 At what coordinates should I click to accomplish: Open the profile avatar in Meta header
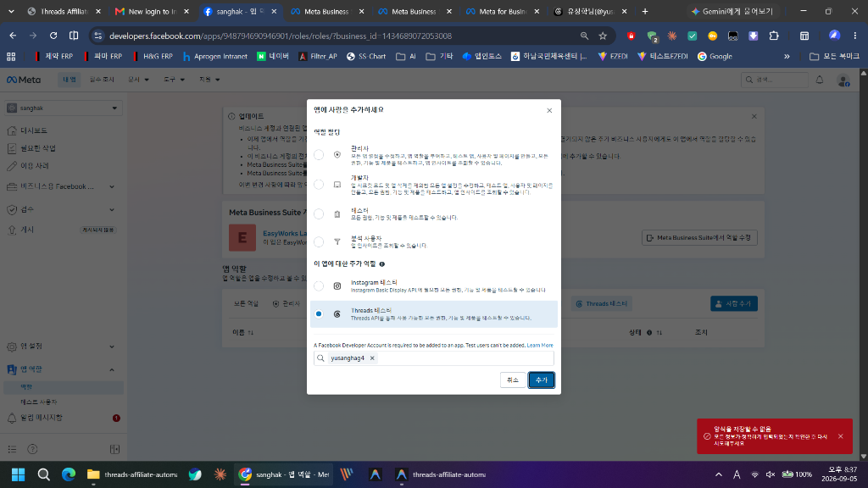click(x=843, y=80)
